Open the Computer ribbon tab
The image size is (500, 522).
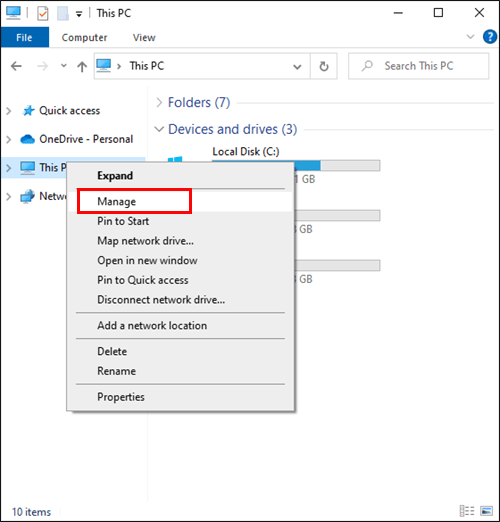click(x=84, y=37)
